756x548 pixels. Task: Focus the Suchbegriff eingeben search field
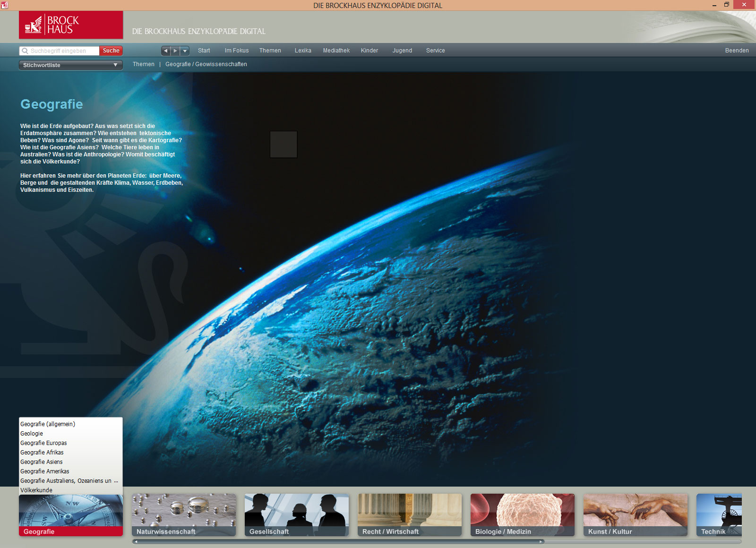point(59,51)
